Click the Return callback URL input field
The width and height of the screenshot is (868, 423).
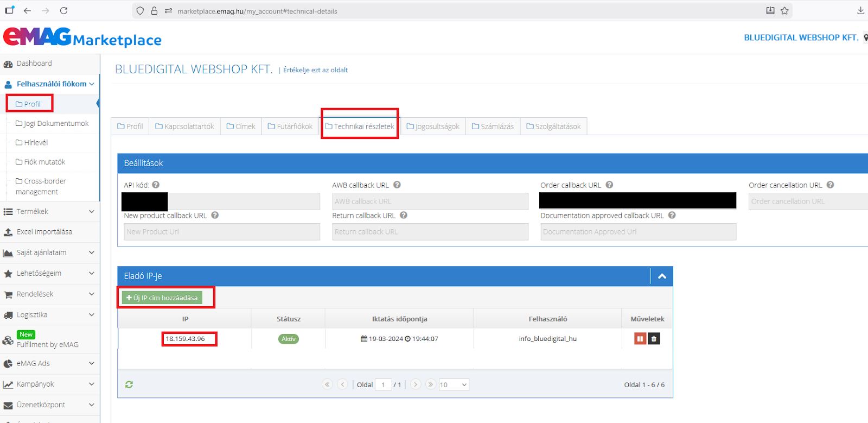tap(430, 232)
